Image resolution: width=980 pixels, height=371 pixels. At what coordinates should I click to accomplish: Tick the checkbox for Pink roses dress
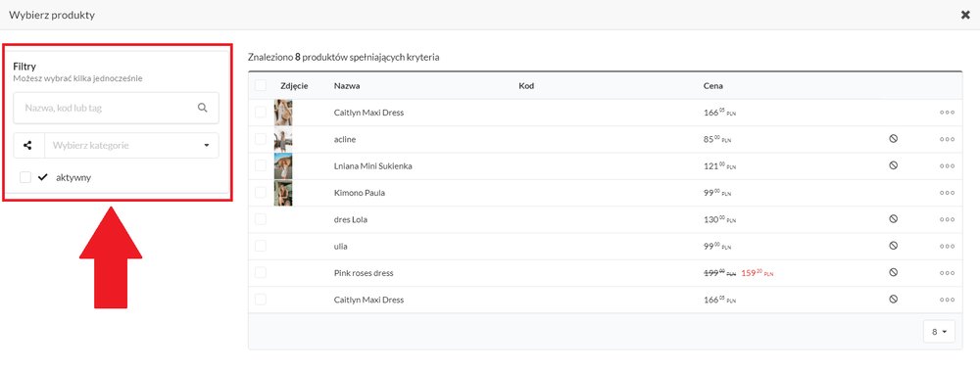pyautogui.click(x=261, y=273)
